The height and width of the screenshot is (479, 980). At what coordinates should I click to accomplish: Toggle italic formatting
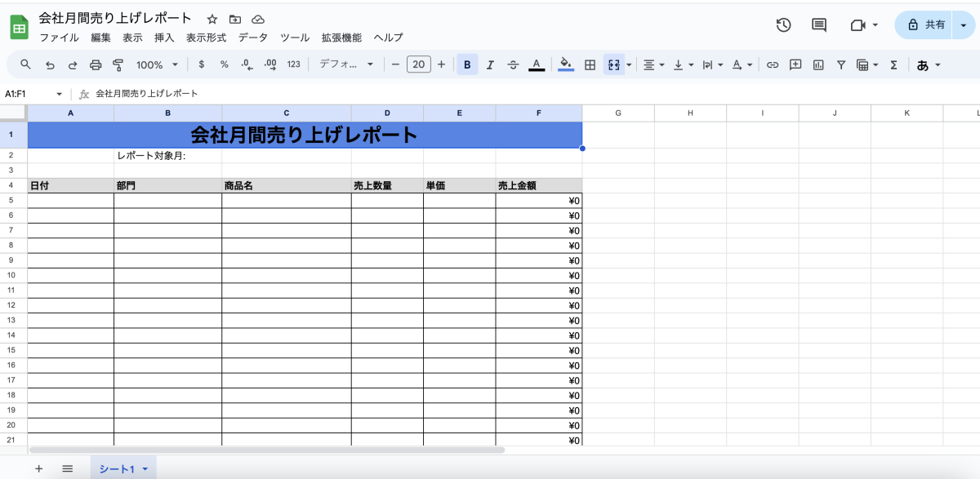tap(490, 64)
